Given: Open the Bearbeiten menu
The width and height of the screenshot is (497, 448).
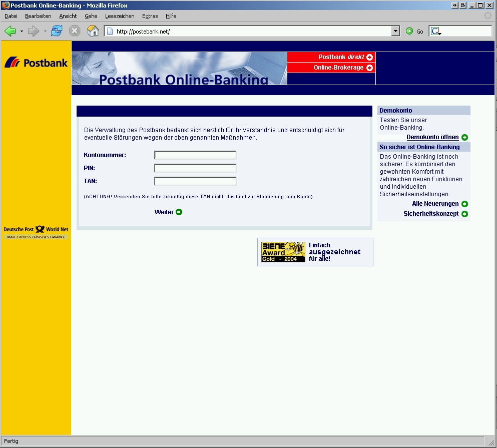Looking at the screenshot, I should click(x=38, y=16).
